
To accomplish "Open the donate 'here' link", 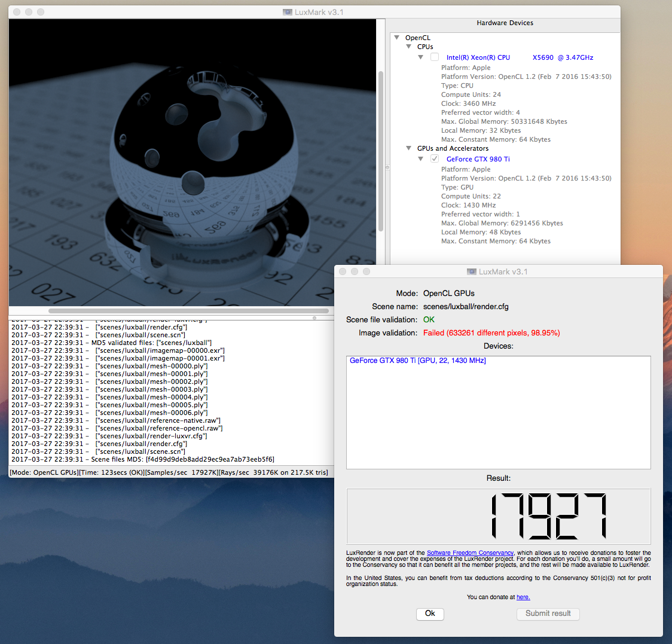I will coord(523,597).
